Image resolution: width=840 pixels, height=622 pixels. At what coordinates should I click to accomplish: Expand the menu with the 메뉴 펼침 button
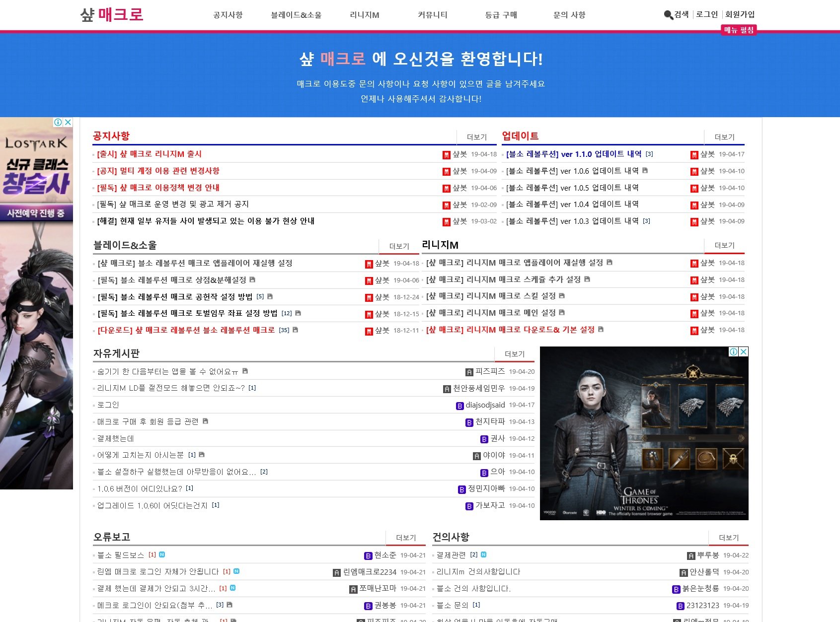pos(739,30)
